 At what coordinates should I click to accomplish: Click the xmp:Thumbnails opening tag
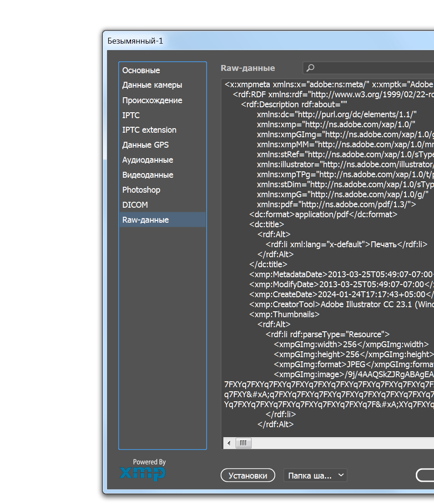284,314
